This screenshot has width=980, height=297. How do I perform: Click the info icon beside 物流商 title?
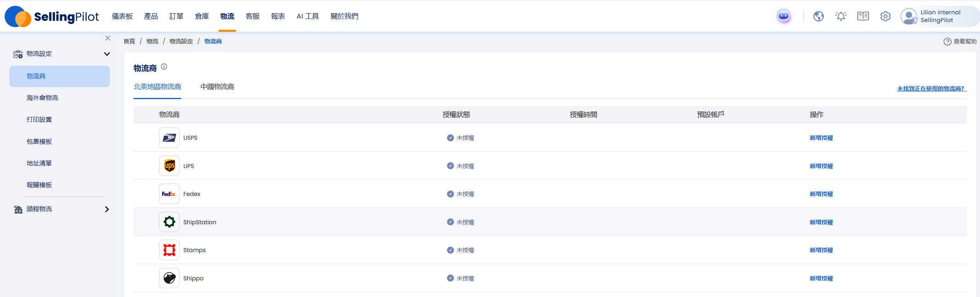(x=164, y=67)
